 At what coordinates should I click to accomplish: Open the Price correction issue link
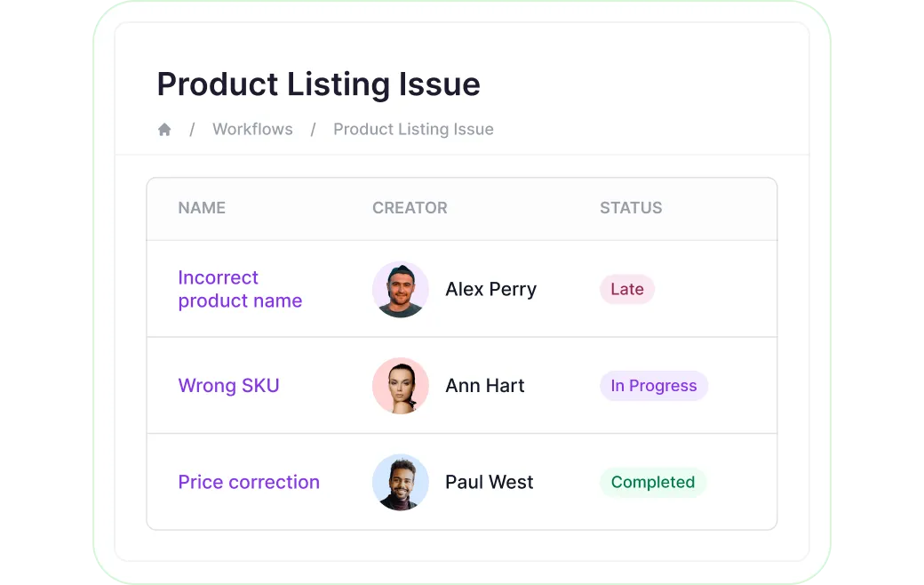coord(249,482)
